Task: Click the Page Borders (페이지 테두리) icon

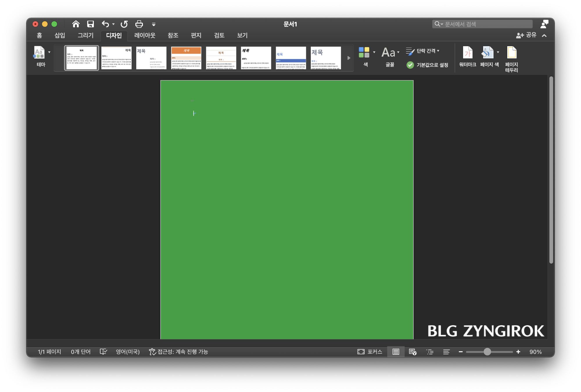Action: 511,53
